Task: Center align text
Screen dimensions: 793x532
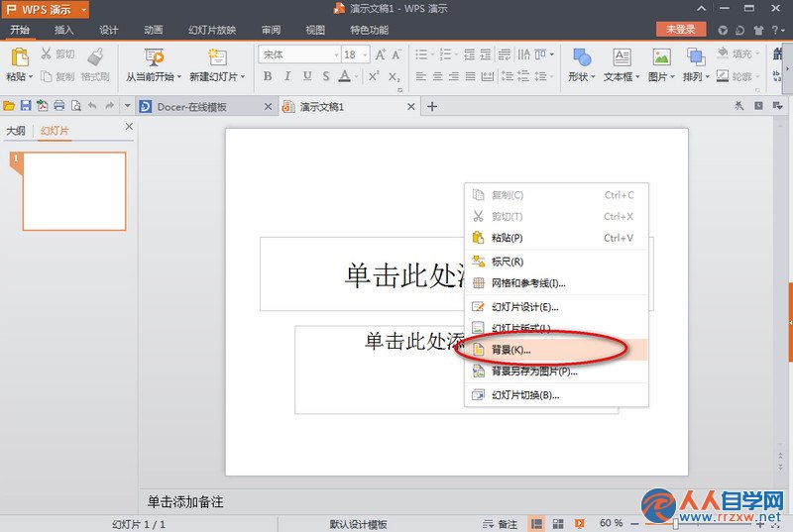Action: pos(437,76)
